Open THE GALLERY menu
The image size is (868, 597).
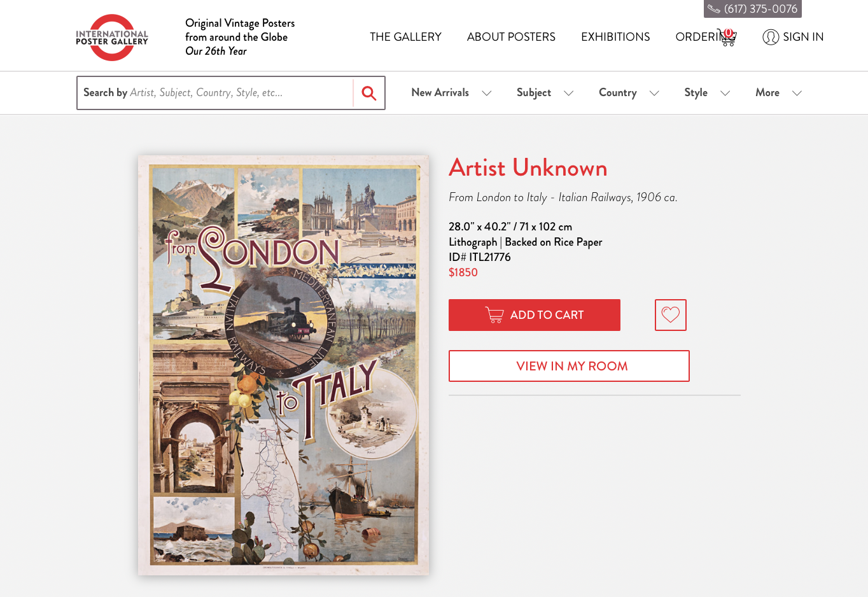(x=405, y=37)
